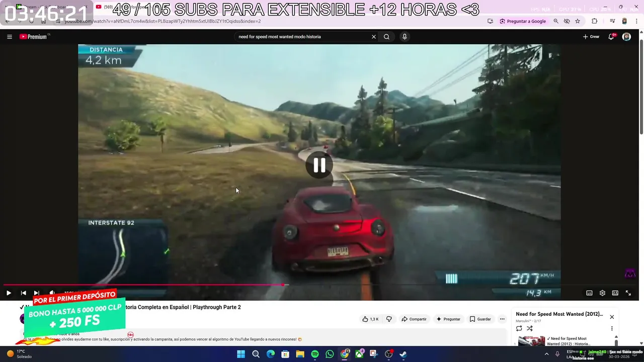
Task: Open browser profile avatar
Action: click(x=625, y=21)
